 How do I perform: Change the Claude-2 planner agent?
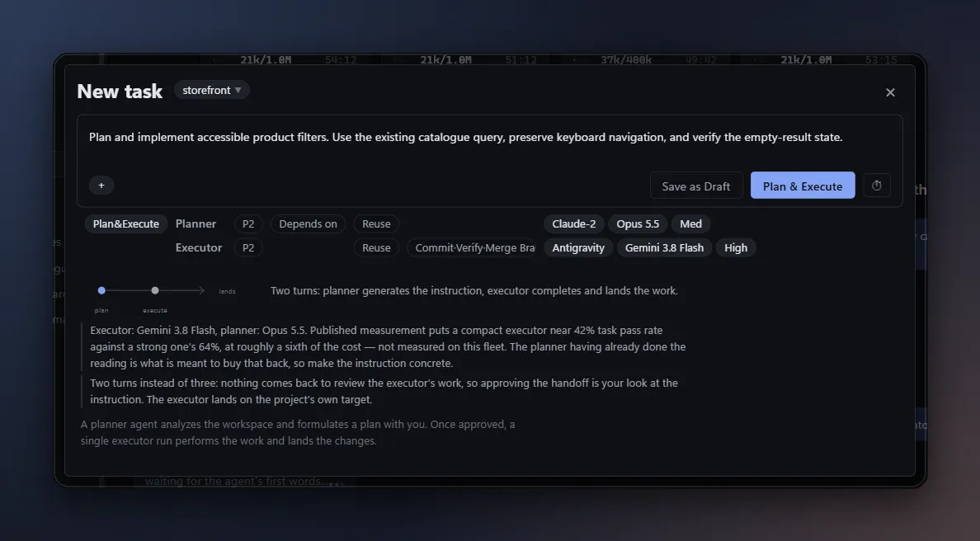pyautogui.click(x=574, y=224)
